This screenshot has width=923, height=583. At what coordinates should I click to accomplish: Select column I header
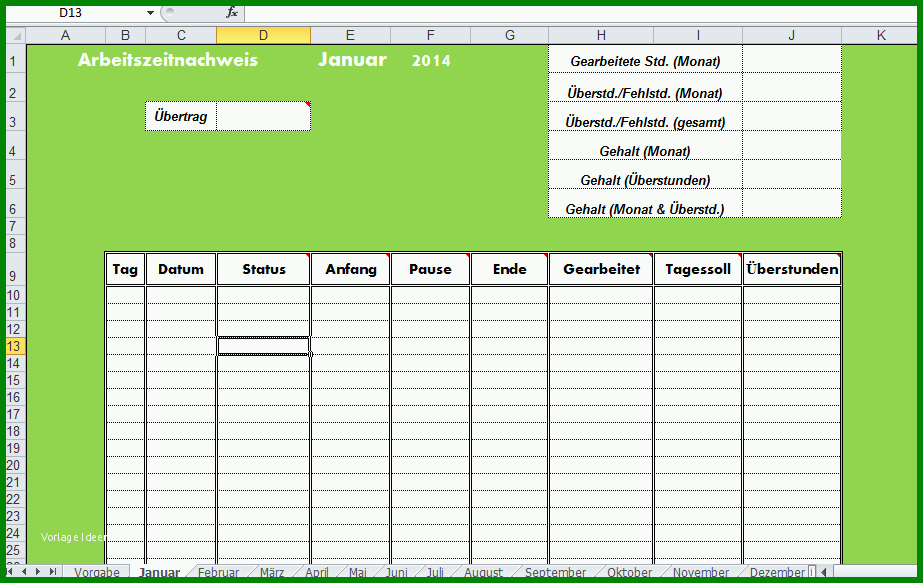698,35
